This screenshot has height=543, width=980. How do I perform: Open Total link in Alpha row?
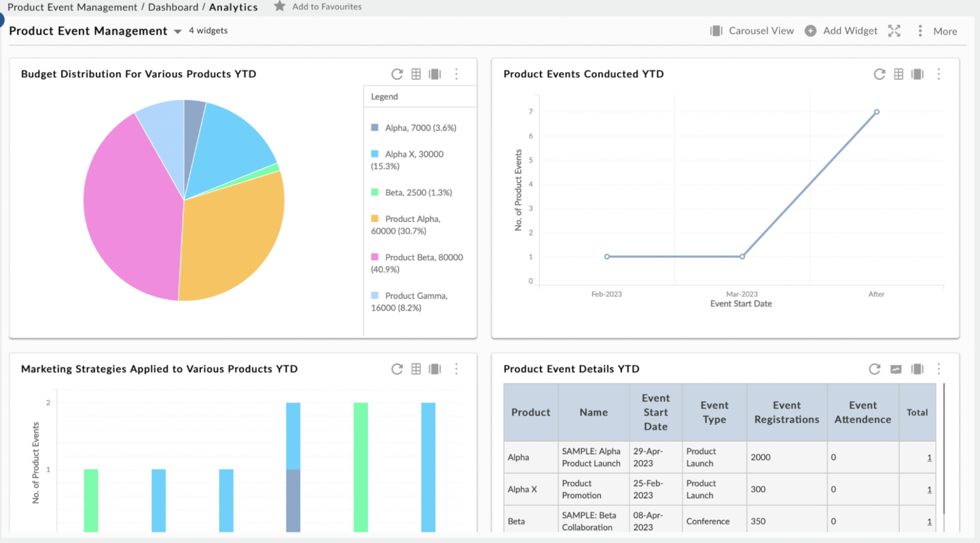(929, 457)
